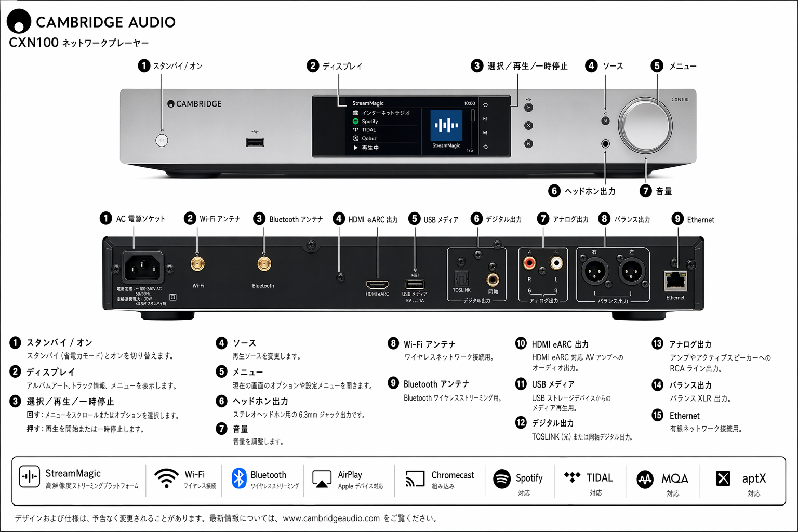Click the text 有線ネットワーク接続用。
Image resolution: width=798 pixels, height=532 pixels.
click(706, 429)
